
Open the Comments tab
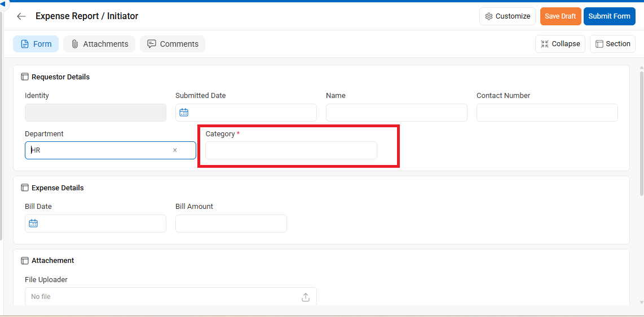[173, 44]
